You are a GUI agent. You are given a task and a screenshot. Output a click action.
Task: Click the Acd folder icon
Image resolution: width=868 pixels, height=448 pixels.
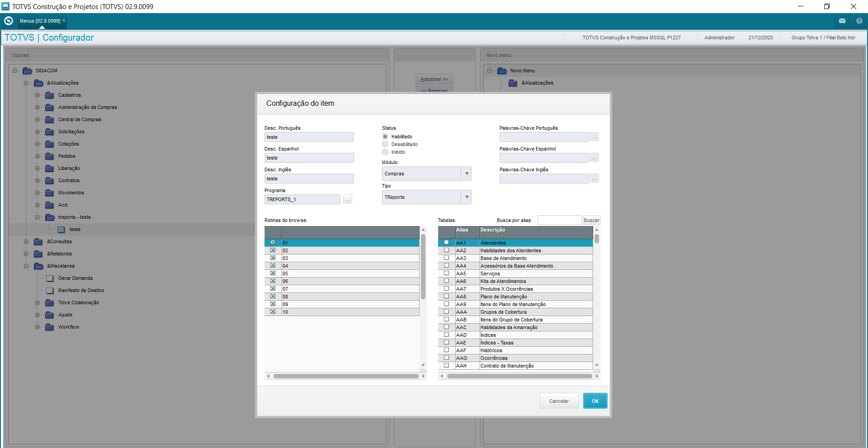pyautogui.click(x=49, y=205)
